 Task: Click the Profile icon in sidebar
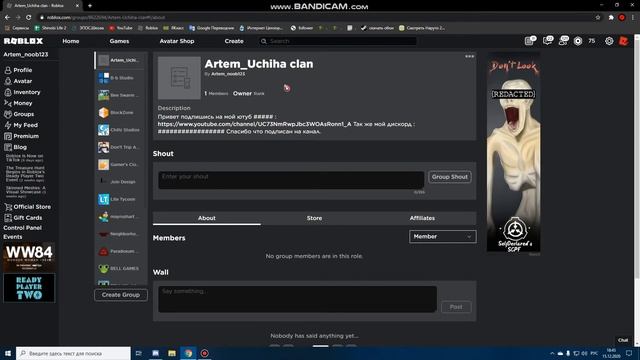point(8,70)
